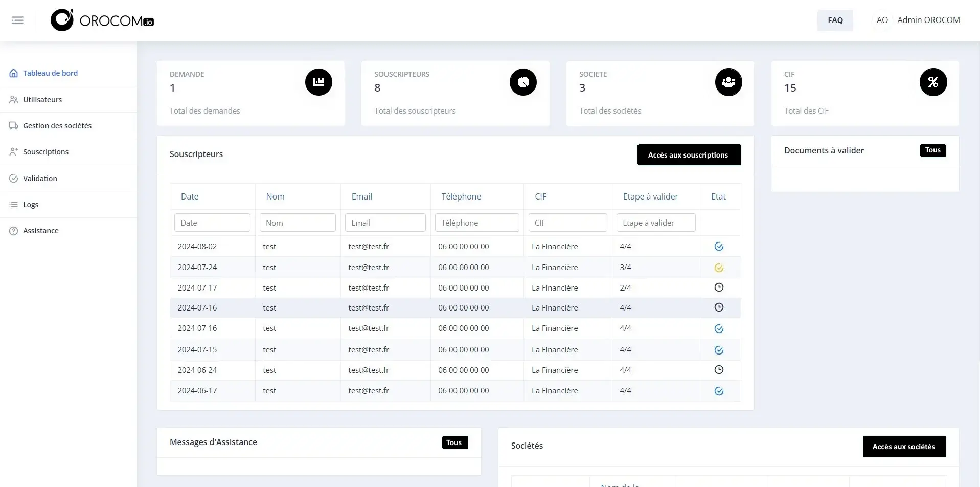Go to Gestion des sociétés

(57, 126)
